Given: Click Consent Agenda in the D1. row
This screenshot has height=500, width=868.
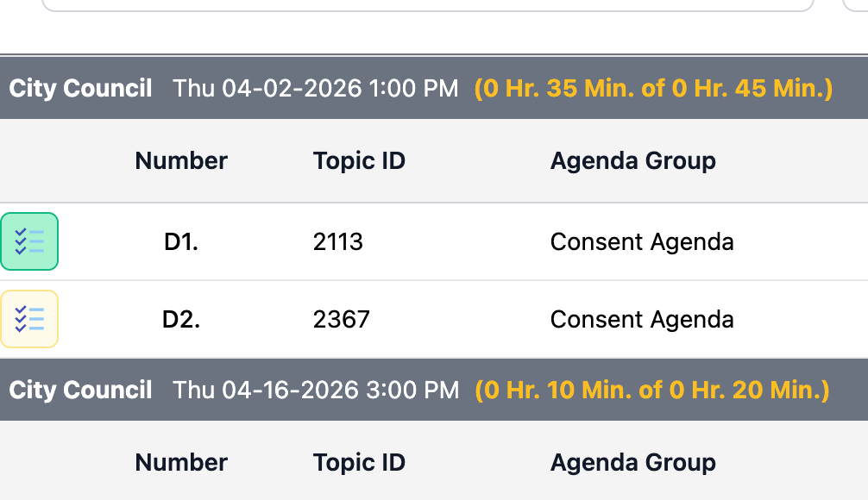Looking at the screenshot, I should click(642, 242).
